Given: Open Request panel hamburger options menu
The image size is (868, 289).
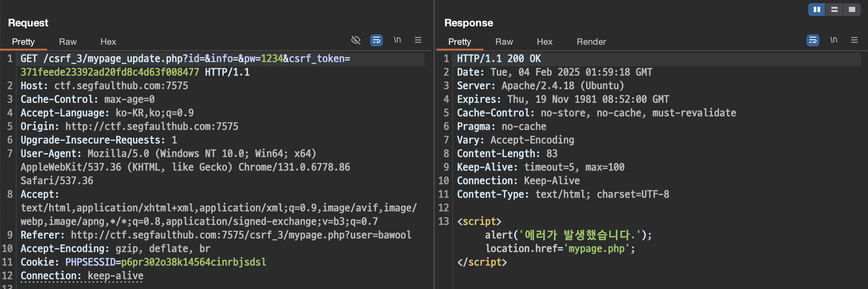Looking at the screenshot, I should pos(418,40).
